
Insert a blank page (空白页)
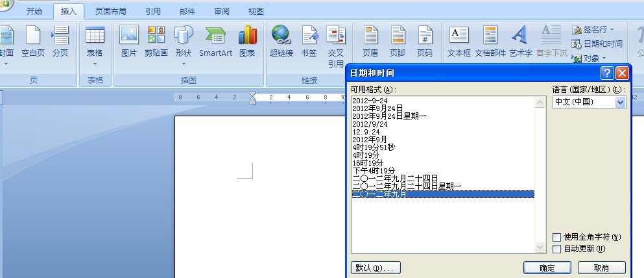(33, 41)
